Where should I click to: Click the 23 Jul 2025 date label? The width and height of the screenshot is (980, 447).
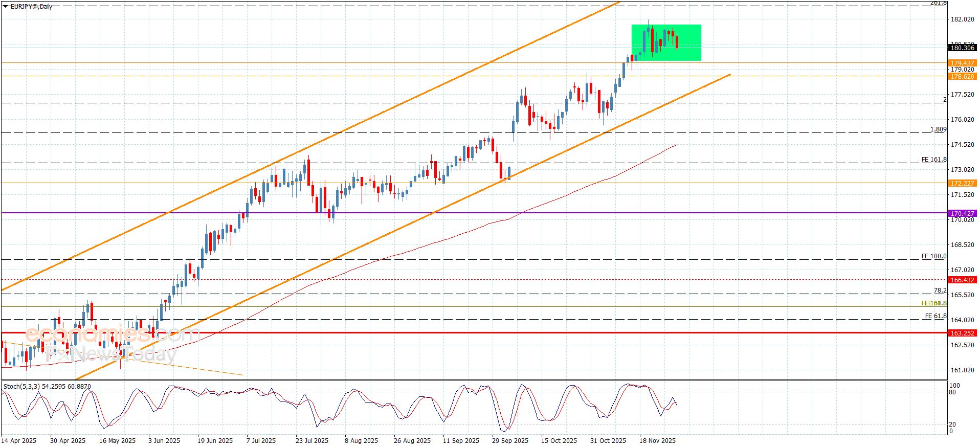click(x=311, y=440)
